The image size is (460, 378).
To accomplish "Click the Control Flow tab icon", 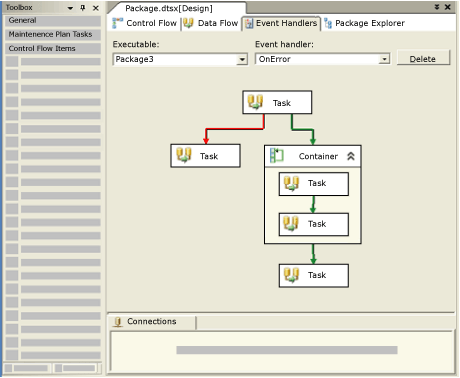I will (117, 23).
